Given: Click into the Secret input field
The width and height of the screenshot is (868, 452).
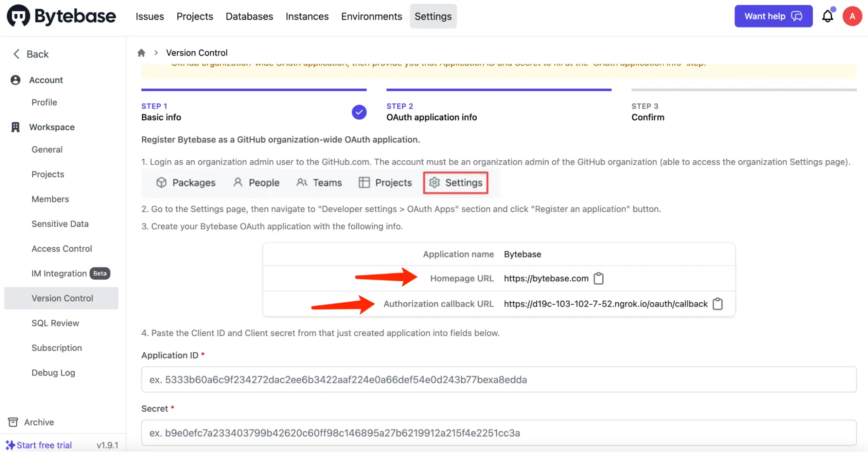Looking at the screenshot, I should click(498, 433).
